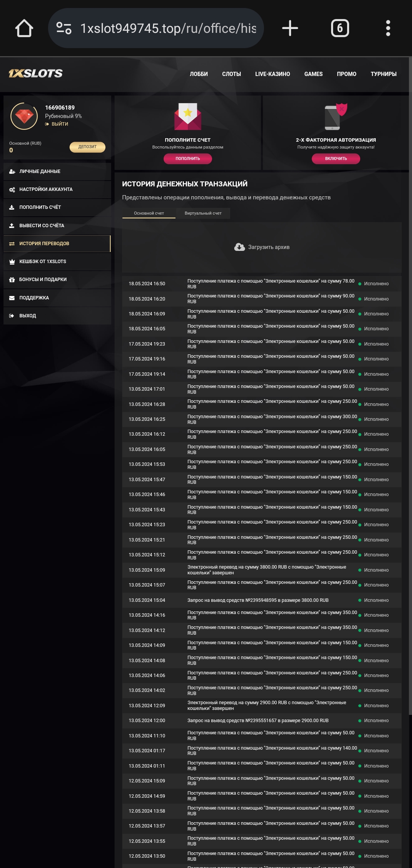The width and height of the screenshot is (412, 868).
Task: Click the page vertical scrollbar
Action: click(410, 382)
